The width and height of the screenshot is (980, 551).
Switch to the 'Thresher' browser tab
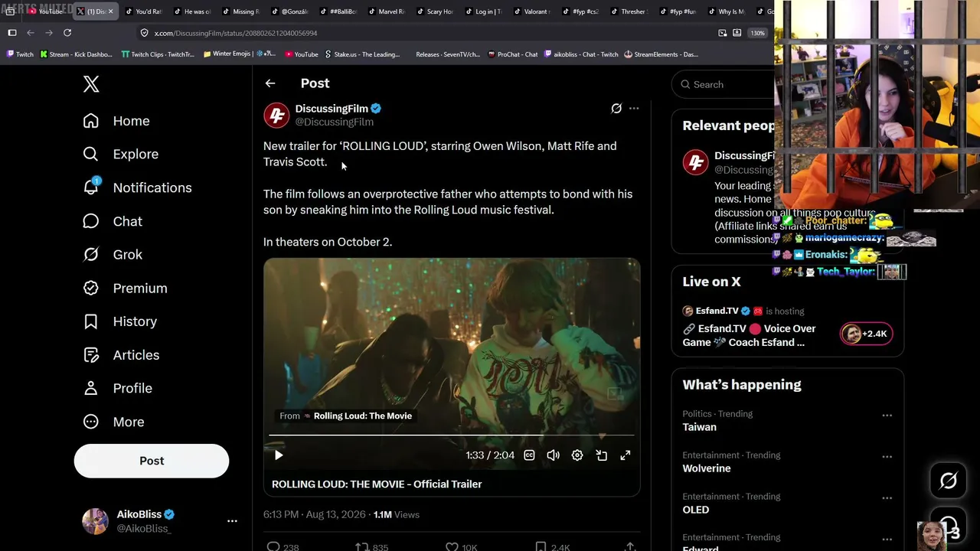coord(629,11)
